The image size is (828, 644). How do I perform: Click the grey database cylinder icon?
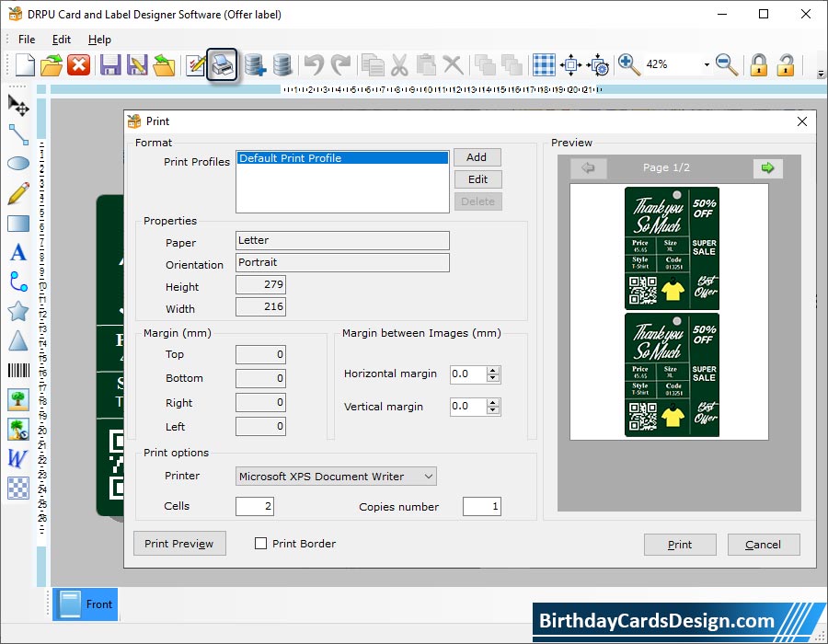point(282,65)
